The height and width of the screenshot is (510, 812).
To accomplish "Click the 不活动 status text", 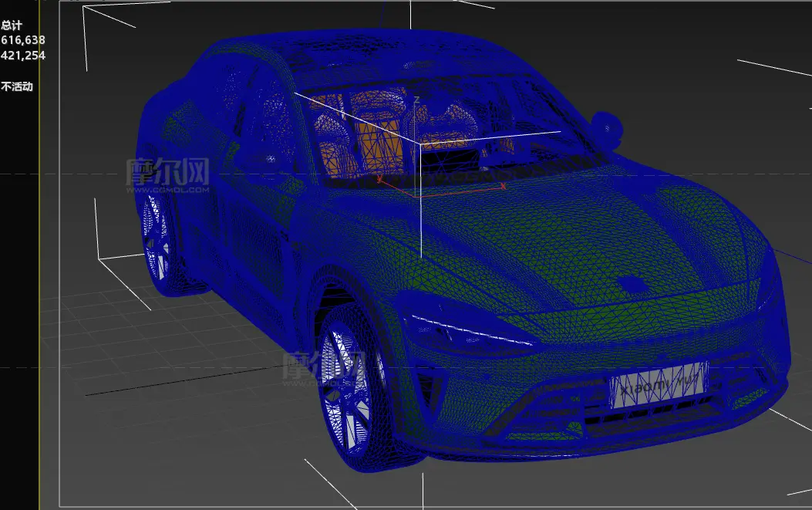I will click(17, 86).
